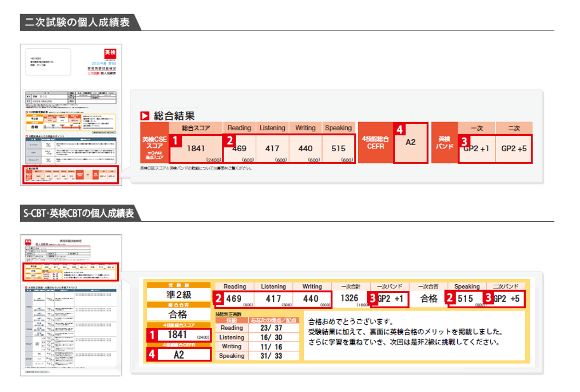Click the Speaking 31/33 row value

click(x=271, y=356)
